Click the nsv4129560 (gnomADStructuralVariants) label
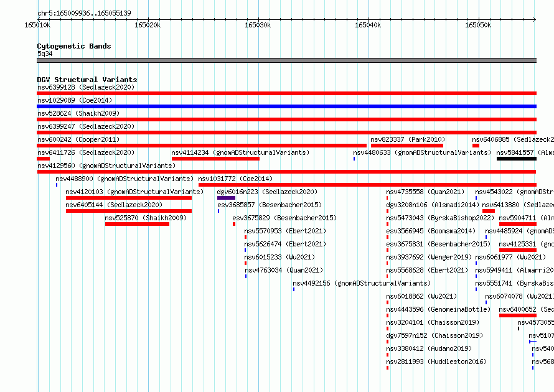The image size is (554, 392). pos(106,166)
